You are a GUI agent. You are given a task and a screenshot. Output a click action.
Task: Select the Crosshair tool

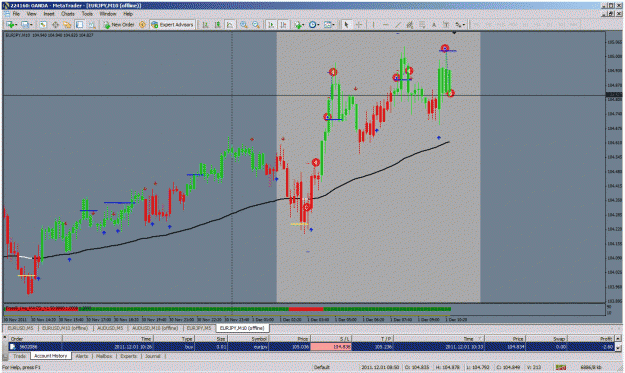359,25
